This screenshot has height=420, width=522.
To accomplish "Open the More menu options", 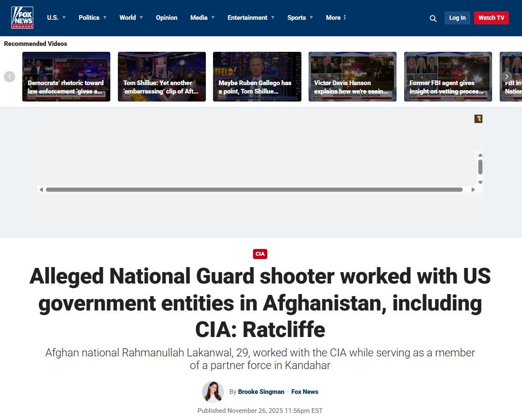I will tap(336, 18).
